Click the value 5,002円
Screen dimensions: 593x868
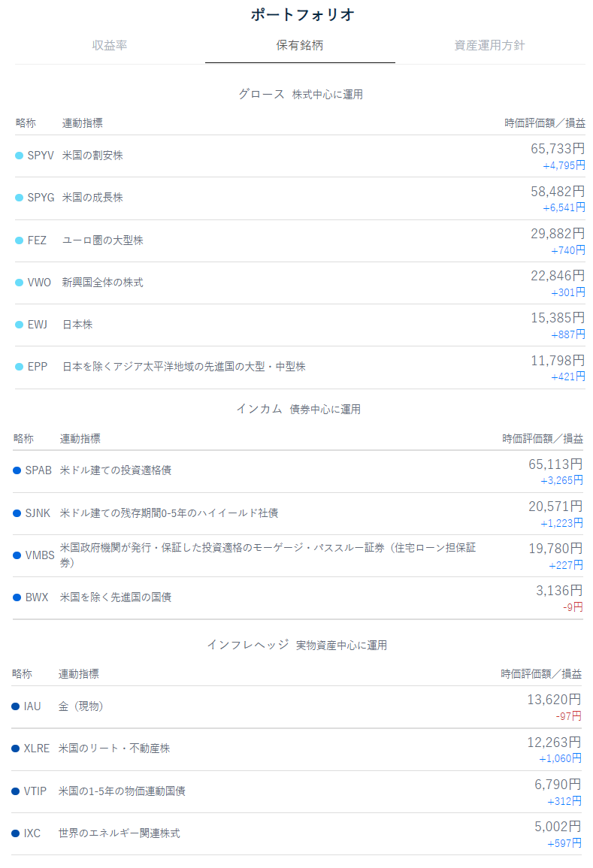pos(558,827)
